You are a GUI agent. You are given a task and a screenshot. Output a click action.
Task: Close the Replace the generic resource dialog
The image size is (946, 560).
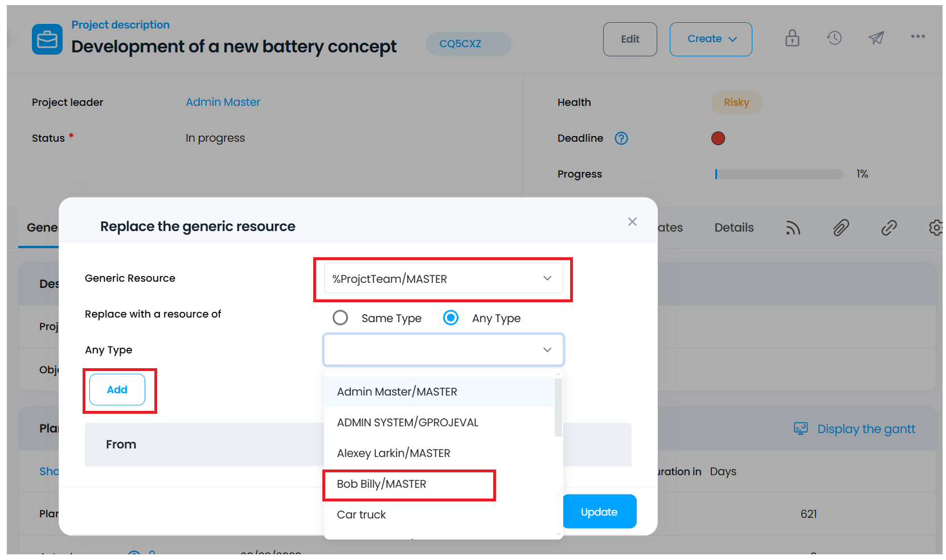click(x=632, y=222)
